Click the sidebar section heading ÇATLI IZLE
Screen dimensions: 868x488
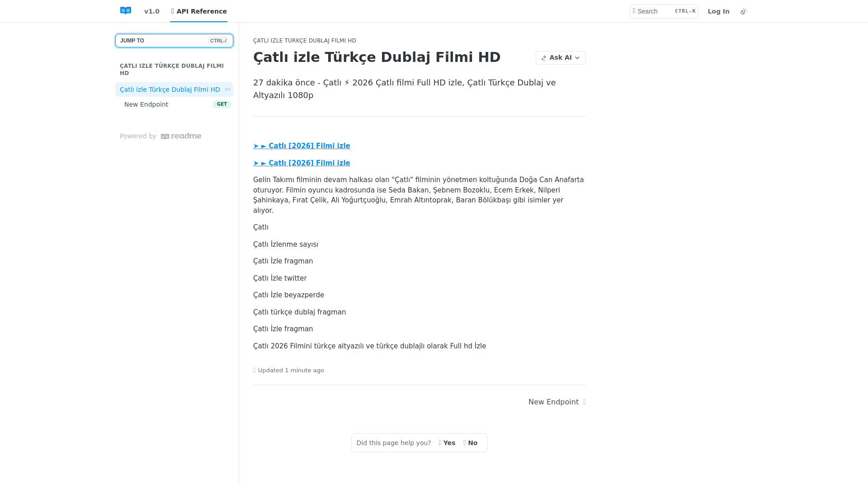coord(172,70)
